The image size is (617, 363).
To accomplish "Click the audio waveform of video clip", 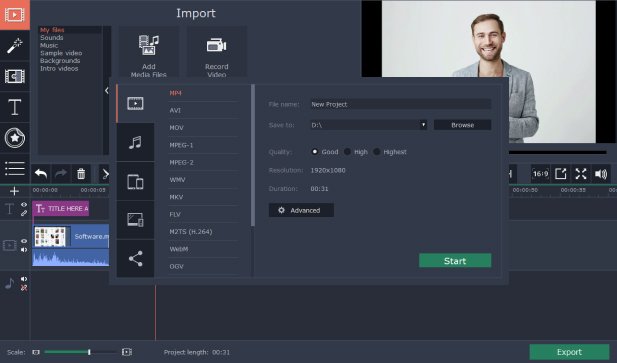I will click(71, 258).
